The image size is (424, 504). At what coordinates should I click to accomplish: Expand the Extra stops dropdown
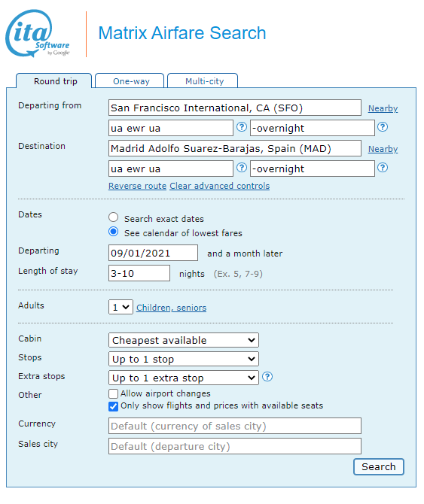pyautogui.click(x=183, y=378)
